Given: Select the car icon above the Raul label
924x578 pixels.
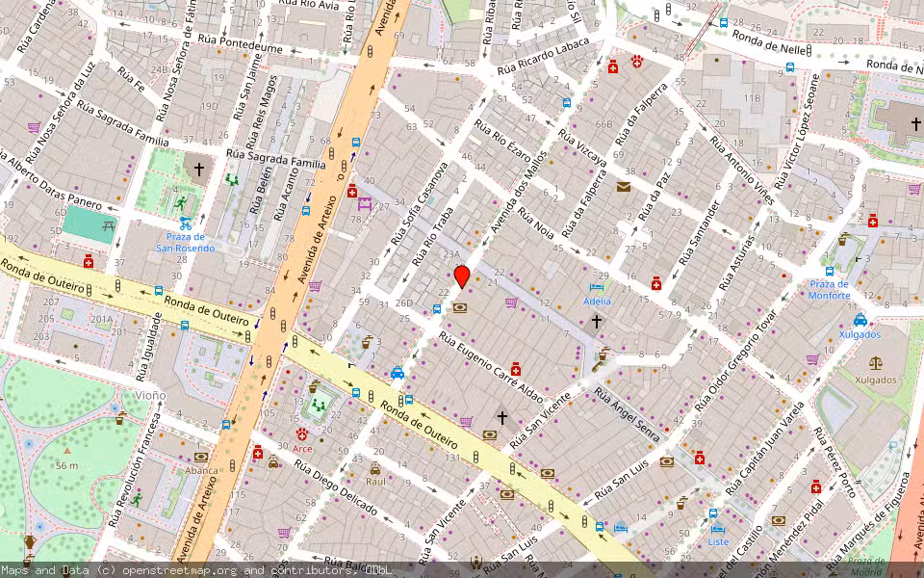Looking at the screenshot, I should point(374,469).
